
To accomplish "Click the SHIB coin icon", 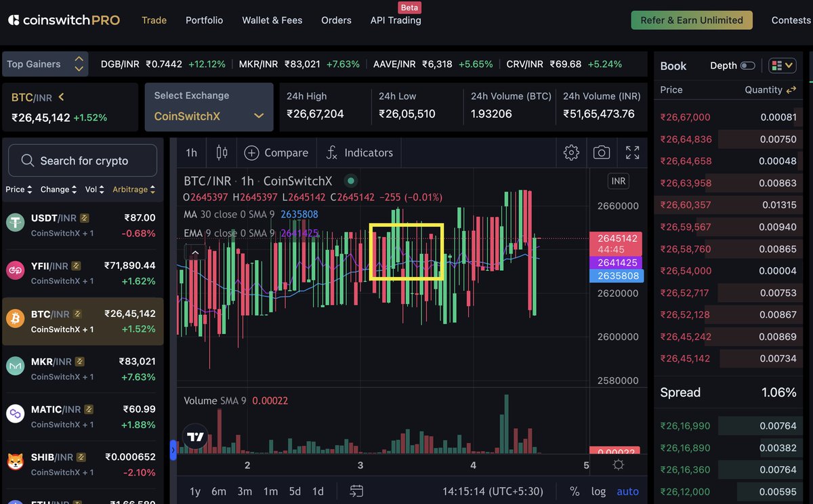I will pos(16,462).
